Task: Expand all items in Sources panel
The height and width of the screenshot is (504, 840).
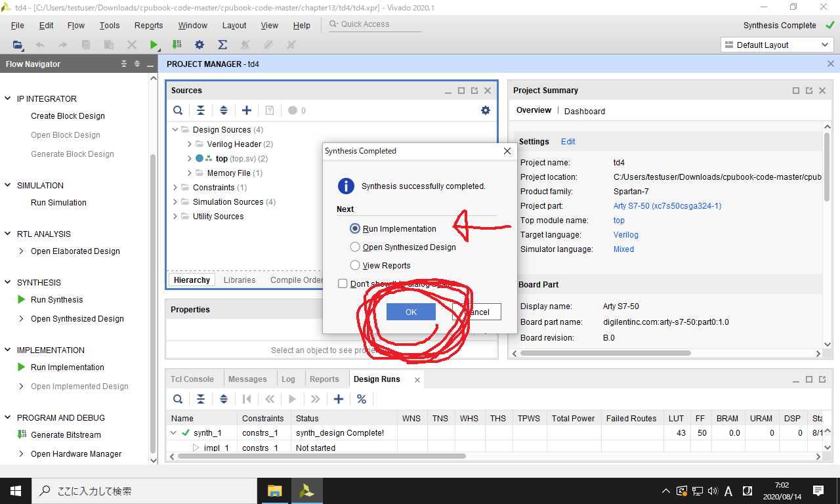Action: pyautogui.click(x=224, y=110)
